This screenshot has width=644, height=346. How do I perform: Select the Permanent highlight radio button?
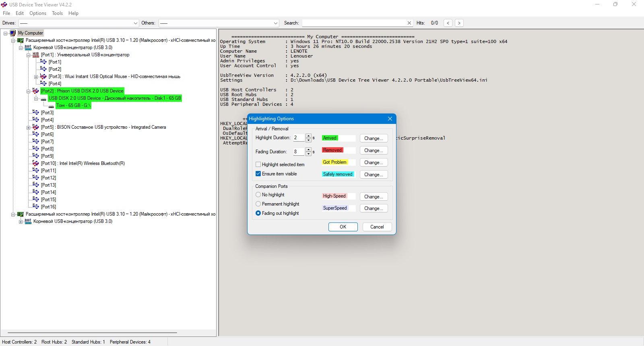258,204
